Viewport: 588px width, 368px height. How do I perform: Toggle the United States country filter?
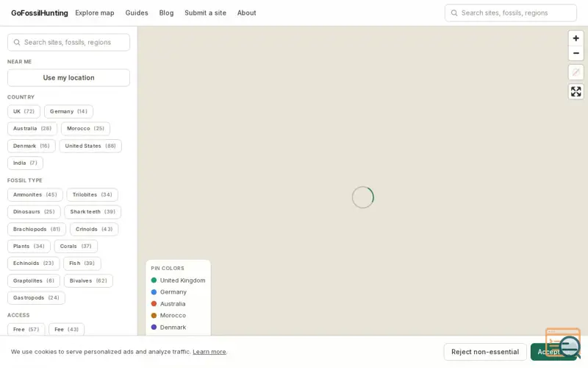pos(90,146)
